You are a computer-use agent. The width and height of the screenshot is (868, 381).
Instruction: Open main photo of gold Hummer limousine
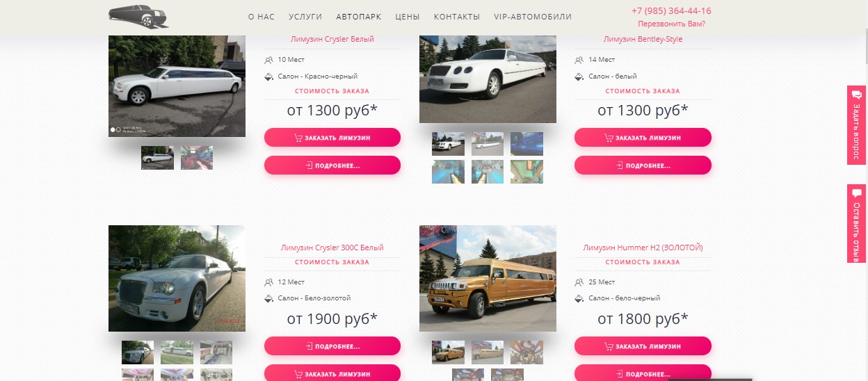click(x=488, y=278)
